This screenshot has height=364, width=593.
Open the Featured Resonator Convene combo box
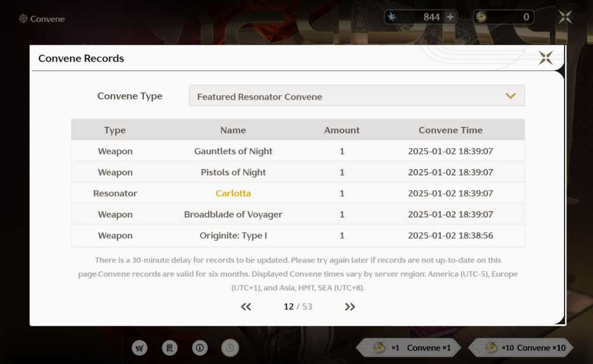pos(356,96)
